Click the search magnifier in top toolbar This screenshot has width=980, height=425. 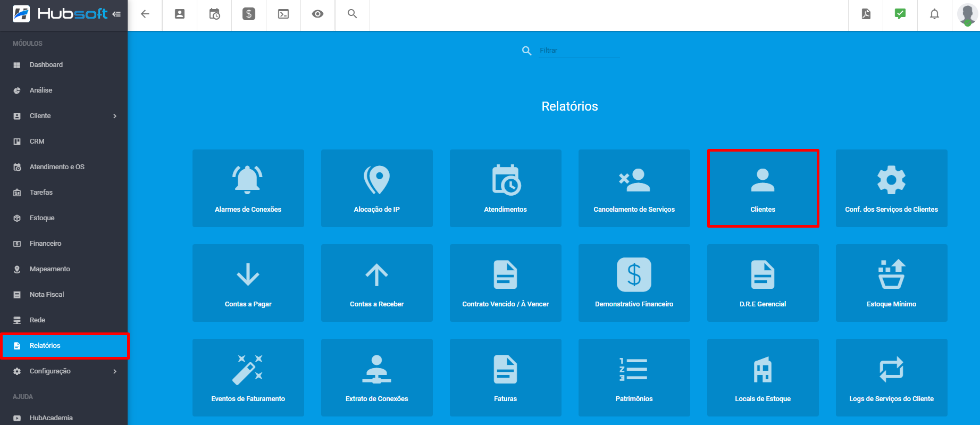tap(352, 14)
